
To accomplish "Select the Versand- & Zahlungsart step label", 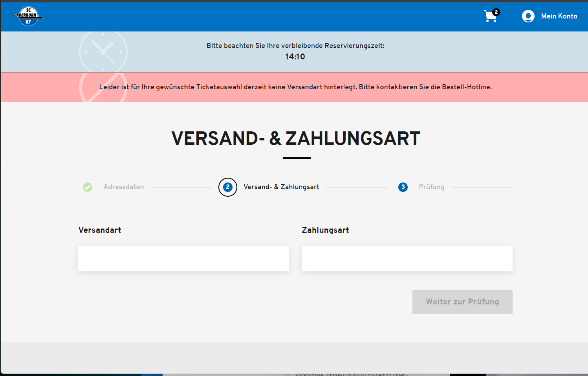I will point(281,187).
